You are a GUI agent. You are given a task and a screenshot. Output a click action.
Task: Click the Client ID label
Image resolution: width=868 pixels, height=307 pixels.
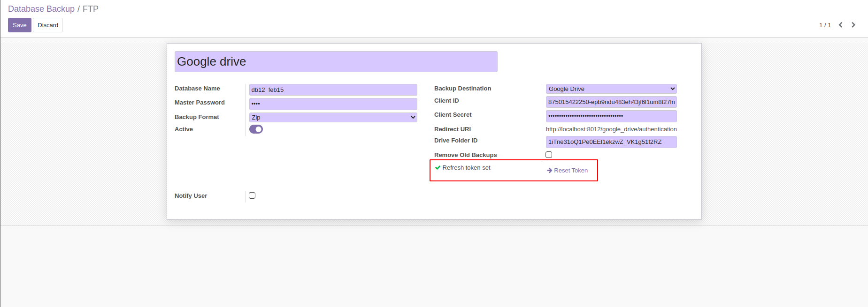pos(446,101)
